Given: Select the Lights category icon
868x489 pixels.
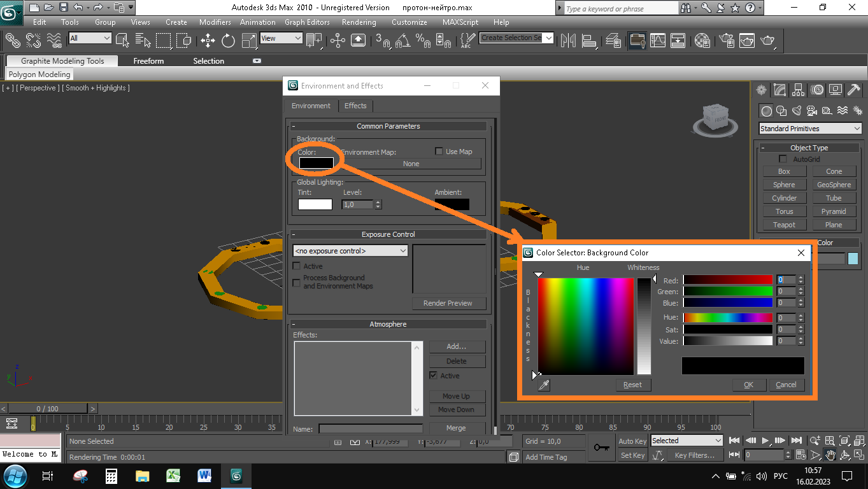Looking at the screenshot, I should (797, 111).
